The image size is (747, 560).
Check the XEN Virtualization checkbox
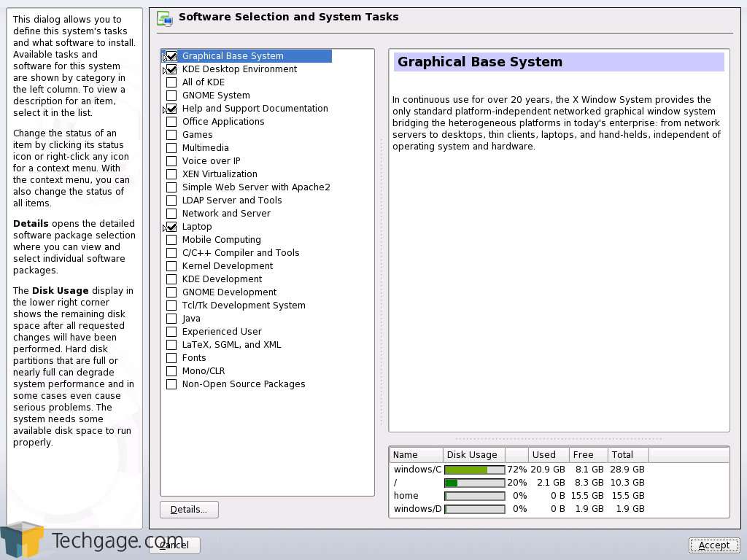coord(171,174)
